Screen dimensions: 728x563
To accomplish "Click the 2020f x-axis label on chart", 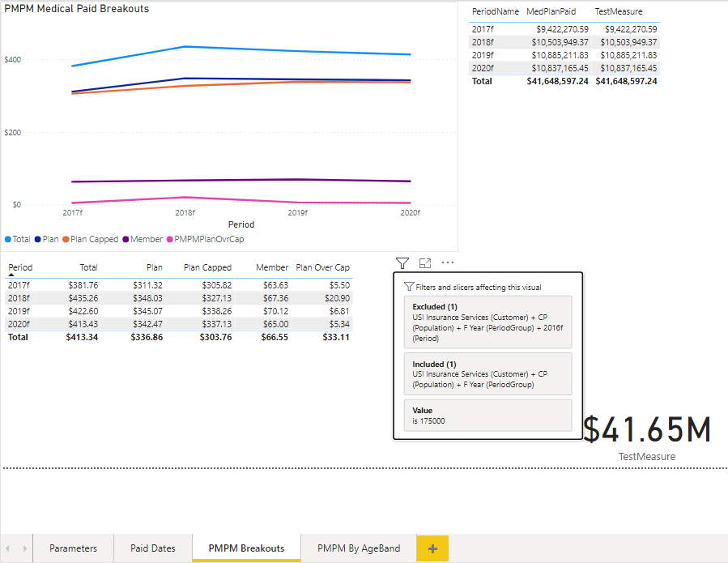I will point(410,213).
